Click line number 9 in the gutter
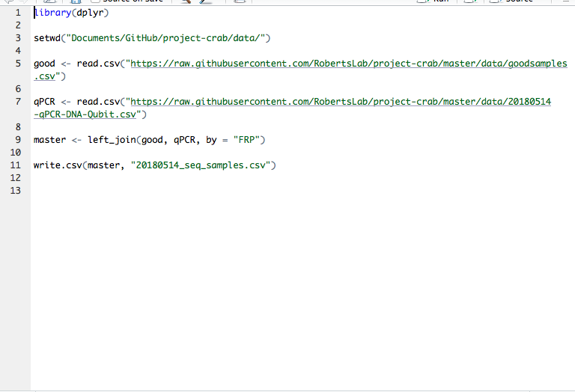575x392 pixels. pos(17,140)
